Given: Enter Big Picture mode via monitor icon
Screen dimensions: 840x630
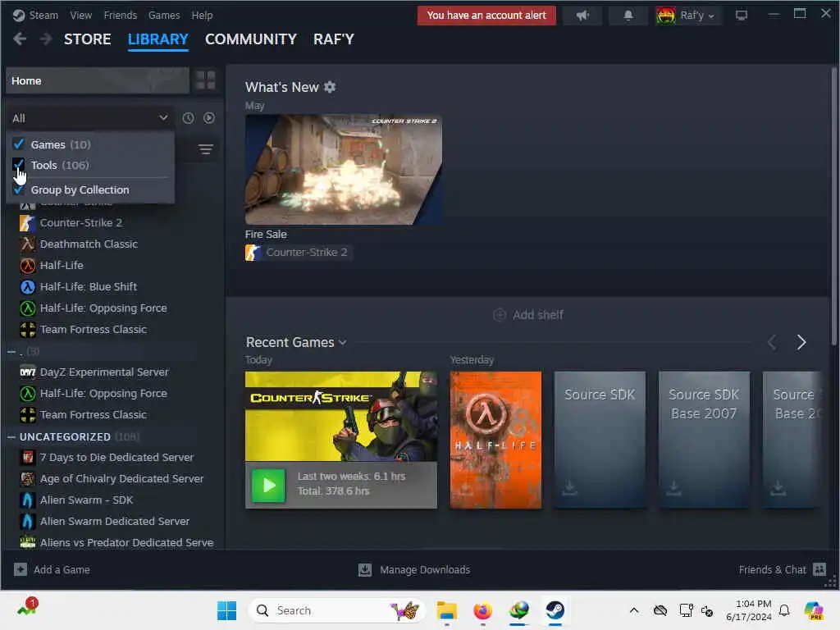Looking at the screenshot, I should tap(741, 16).
